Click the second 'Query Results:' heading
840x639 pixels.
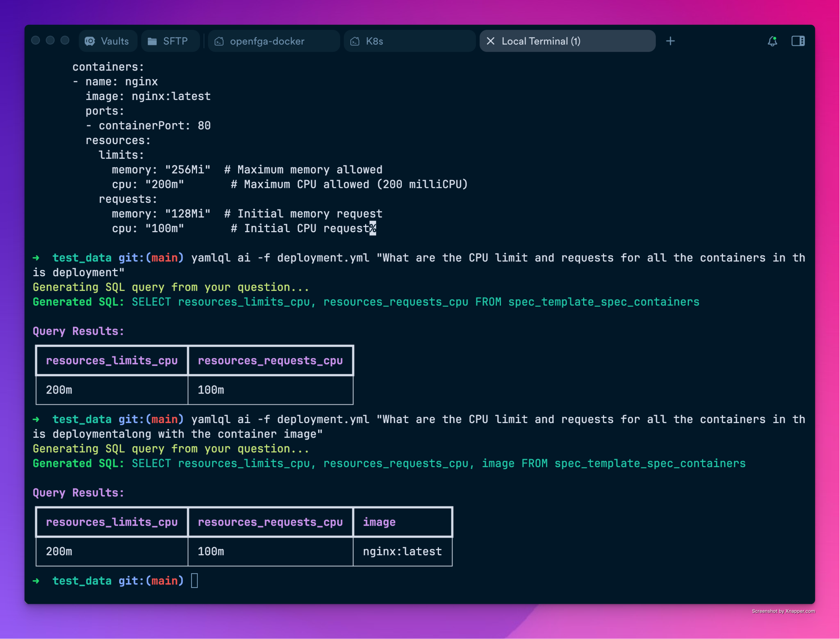pos(78,493)
